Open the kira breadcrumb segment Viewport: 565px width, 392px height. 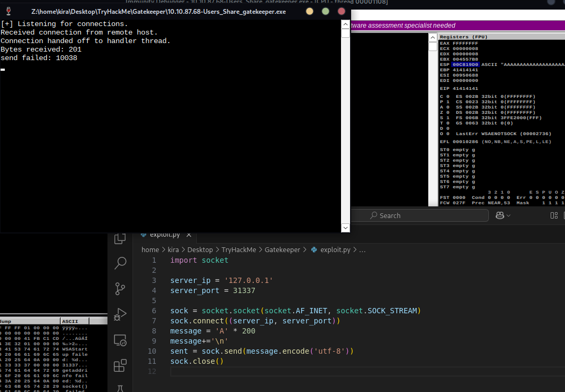173,249
